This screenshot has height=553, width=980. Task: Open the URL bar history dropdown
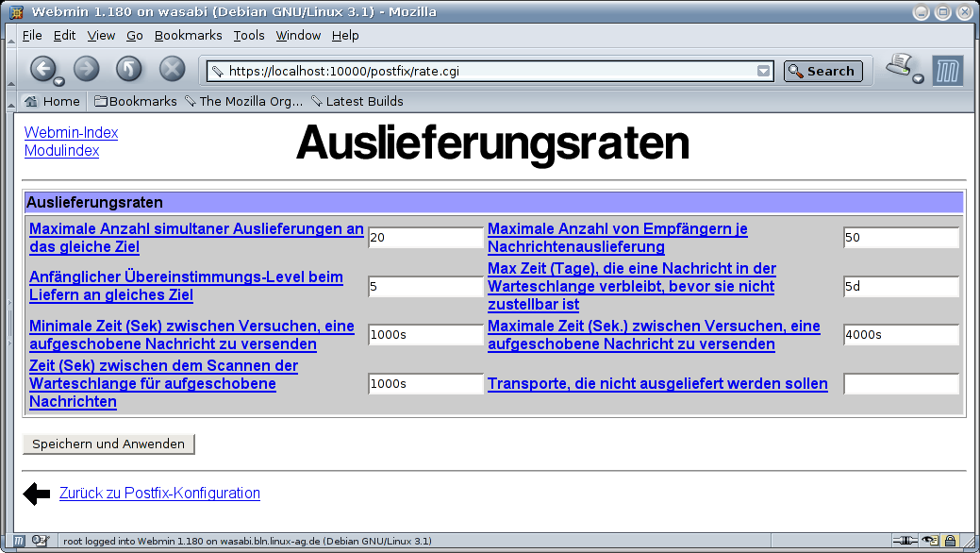(x=763, y=72)
